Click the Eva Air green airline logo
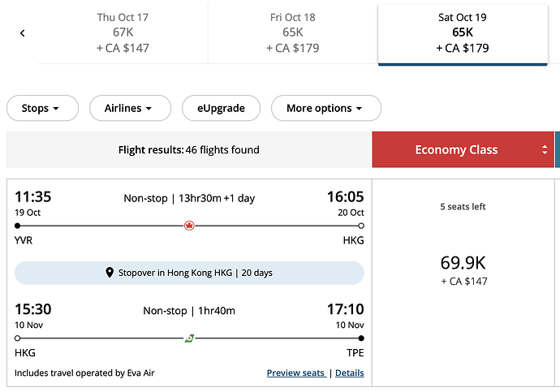Viewport: 560px width, 392px height. 189,338
